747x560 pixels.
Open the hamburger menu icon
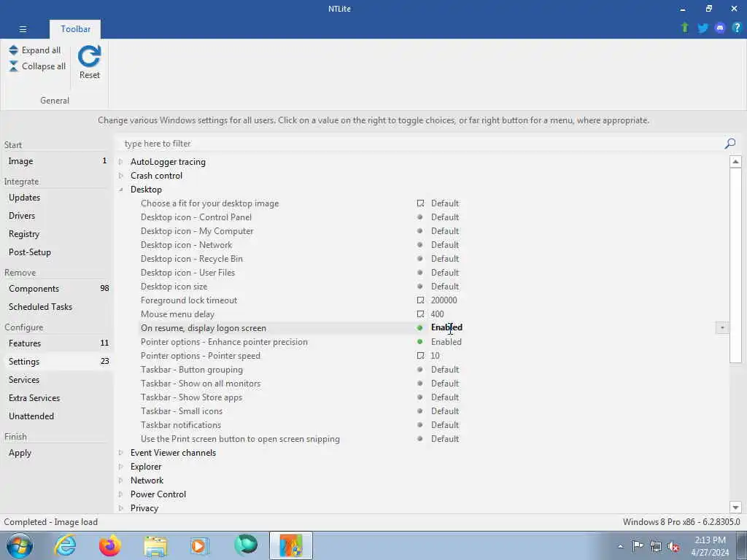point(23,29)
